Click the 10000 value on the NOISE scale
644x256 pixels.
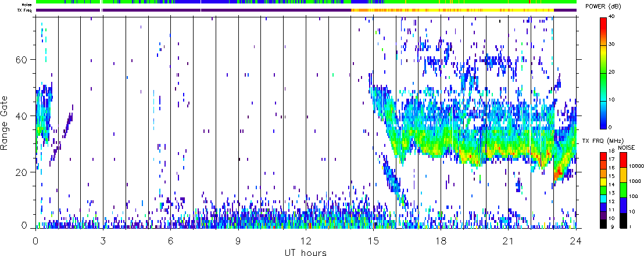636,166
